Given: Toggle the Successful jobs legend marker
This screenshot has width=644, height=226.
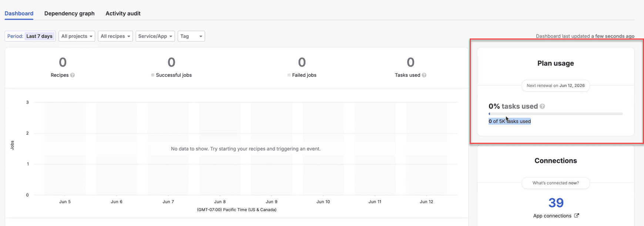Looking at the screenshot, I should pyautogui.click(x=152, y=75).
